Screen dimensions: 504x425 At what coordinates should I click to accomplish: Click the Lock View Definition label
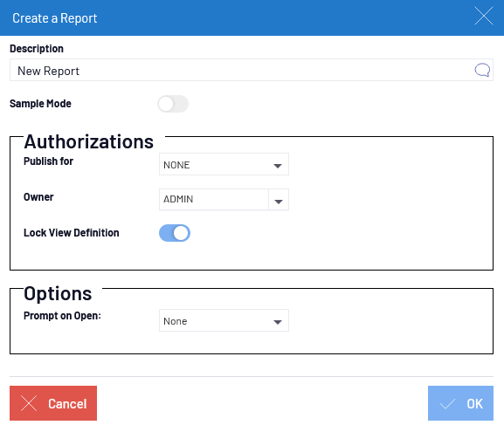click(72, 233)
